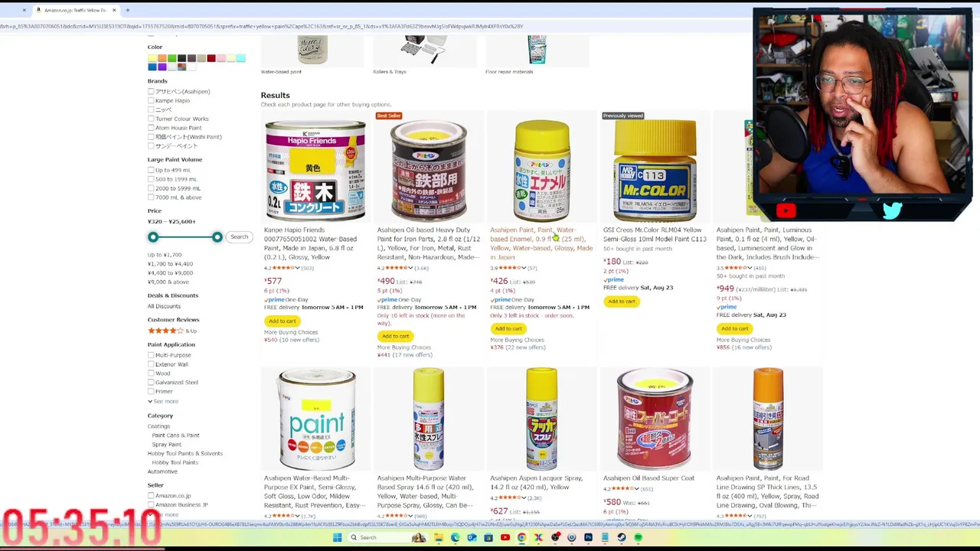Expand See more under Paint Application
This screenshot has height=551, width=980.
point(163,401)
